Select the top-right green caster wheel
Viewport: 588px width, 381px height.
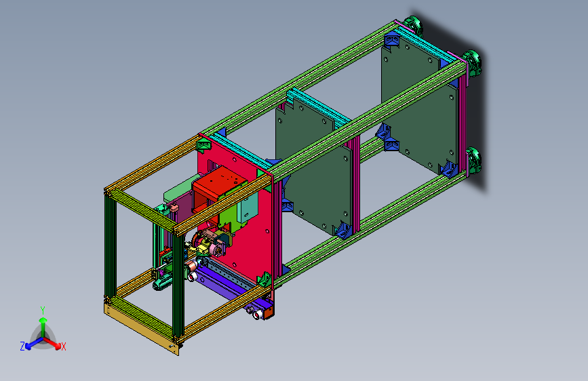(x=472, y=63)
